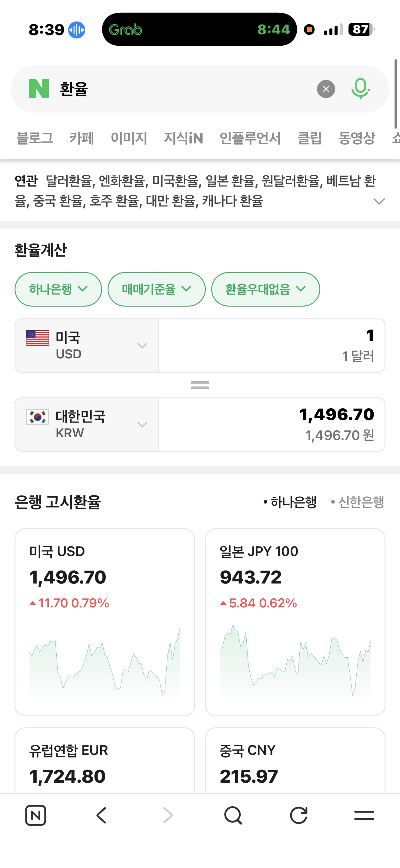Image resolution: width=400 pixels, height=868 pixels.
Task: Tap the USD amount input field
Action: (272, 345)
